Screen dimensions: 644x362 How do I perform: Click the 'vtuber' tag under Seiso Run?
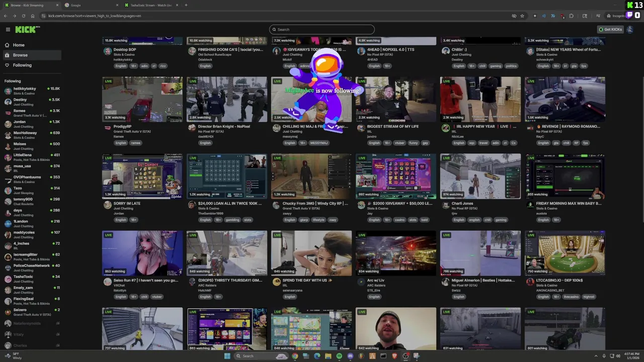[157, 297]
